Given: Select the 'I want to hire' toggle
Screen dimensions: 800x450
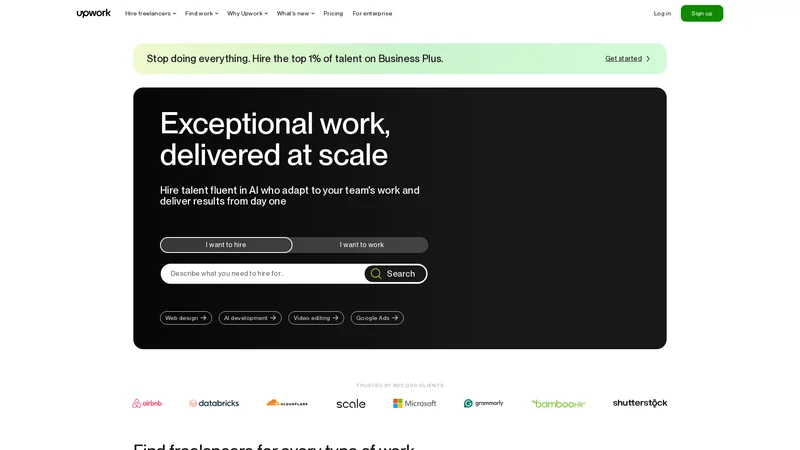Looking at the screenshot, I should [226, 245].
